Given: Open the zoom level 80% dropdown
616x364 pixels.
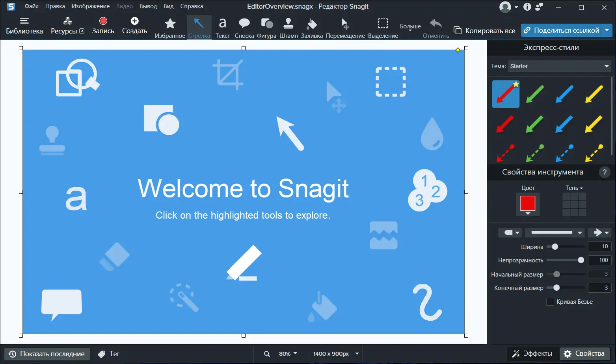Looking at the screenshot, I should pyautogui.click(x=288, y=353).
